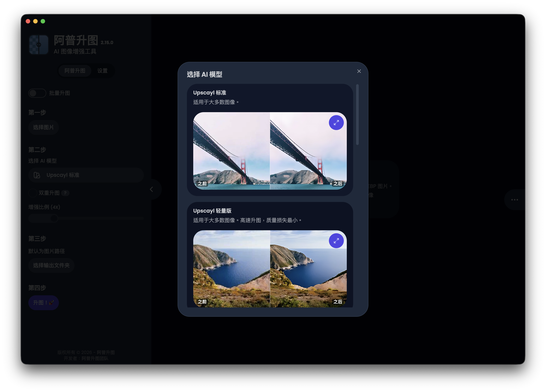Switch to the 设置 tab
Image resolution: width=546 pixels, height=392 pixels.
click(x=102, y=71)
